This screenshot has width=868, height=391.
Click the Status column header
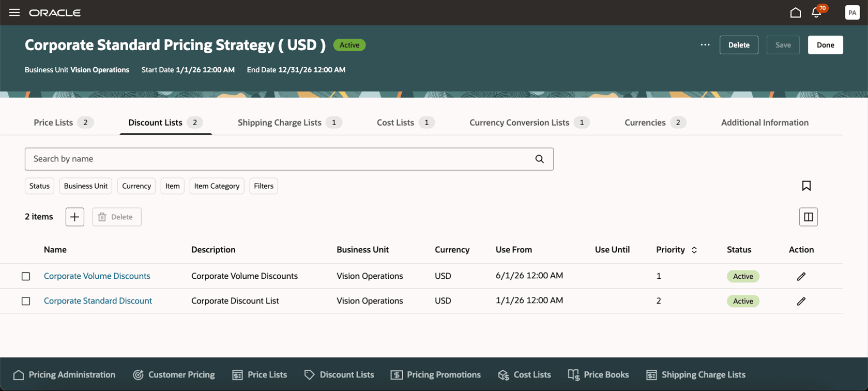click(739, 250)
